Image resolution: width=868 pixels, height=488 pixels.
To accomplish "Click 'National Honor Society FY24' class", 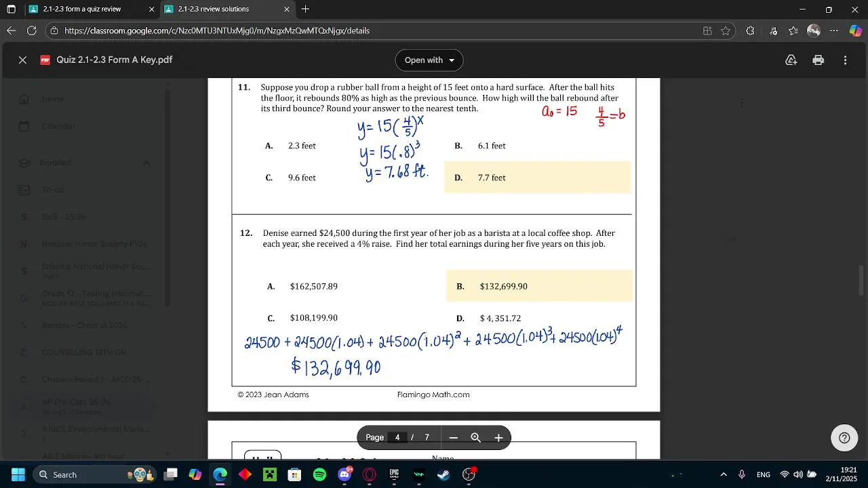I will pyautogui.click(x=94, y=244).
